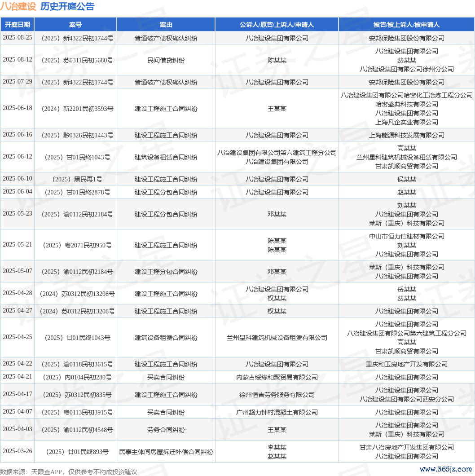Click 重庆和玉房地产开发有限公司 defendant name
The image size is (475, 476).
pos(406,364)
